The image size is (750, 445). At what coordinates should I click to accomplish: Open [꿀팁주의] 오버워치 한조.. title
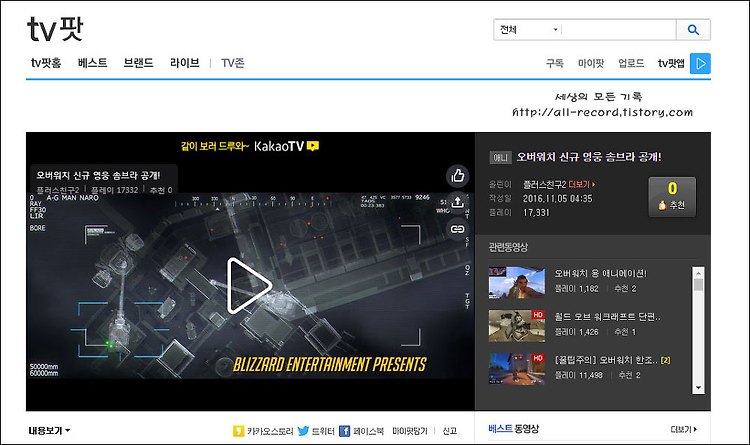pos(607,360)
